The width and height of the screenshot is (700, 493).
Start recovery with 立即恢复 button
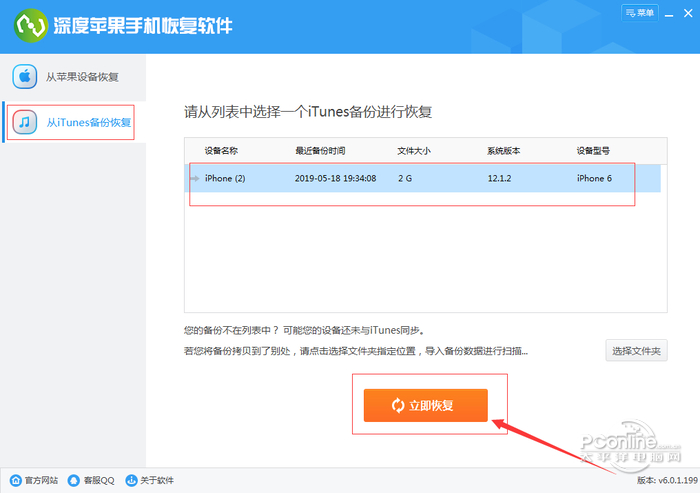(425, 405)
